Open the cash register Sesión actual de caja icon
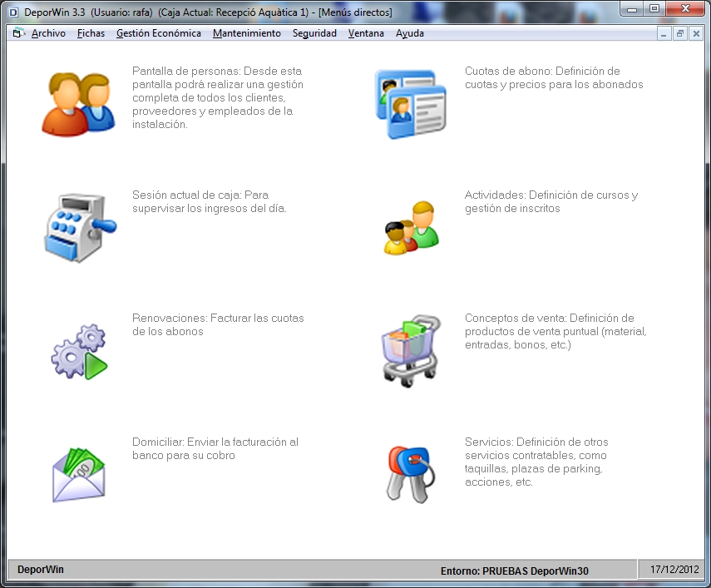 pyautogui.click(x=80, y=228)
